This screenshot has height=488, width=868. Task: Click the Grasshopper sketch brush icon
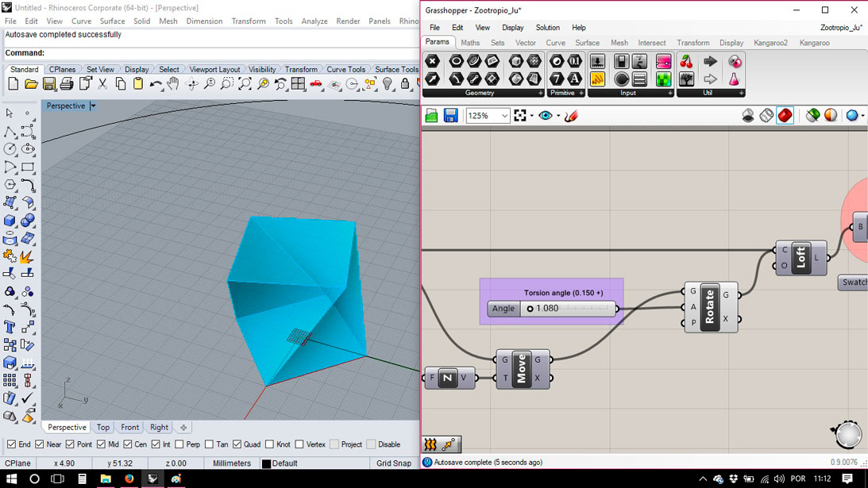[x=571, y=116]
